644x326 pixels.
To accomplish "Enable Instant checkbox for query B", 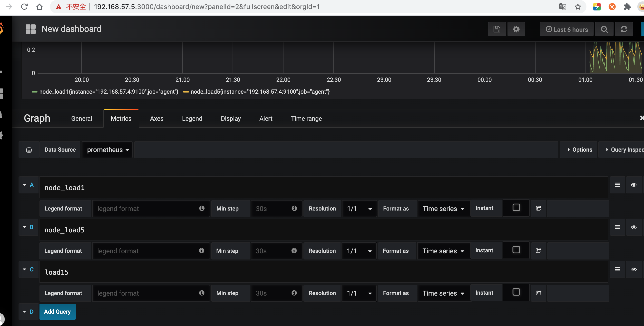I will pyautogui.click(x=516, y=249).
